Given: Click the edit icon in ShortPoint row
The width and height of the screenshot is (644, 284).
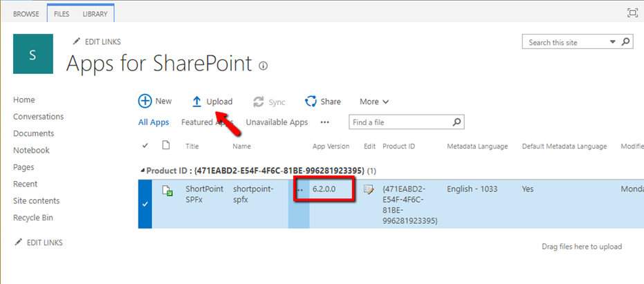Looking at the screenshot, I should [x=369, y=189].
